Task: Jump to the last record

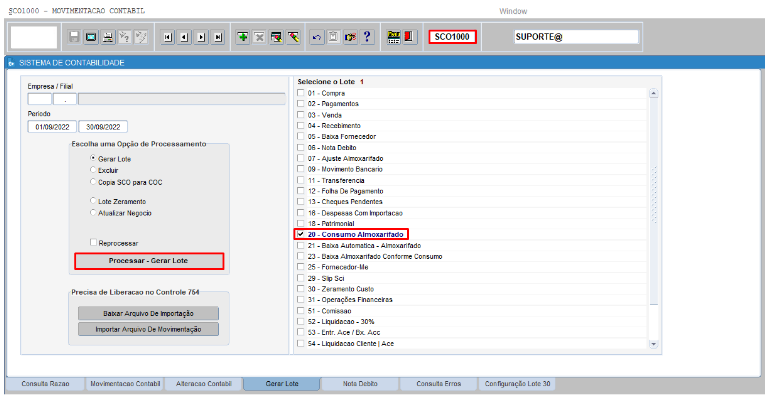Action: [218, 37]
